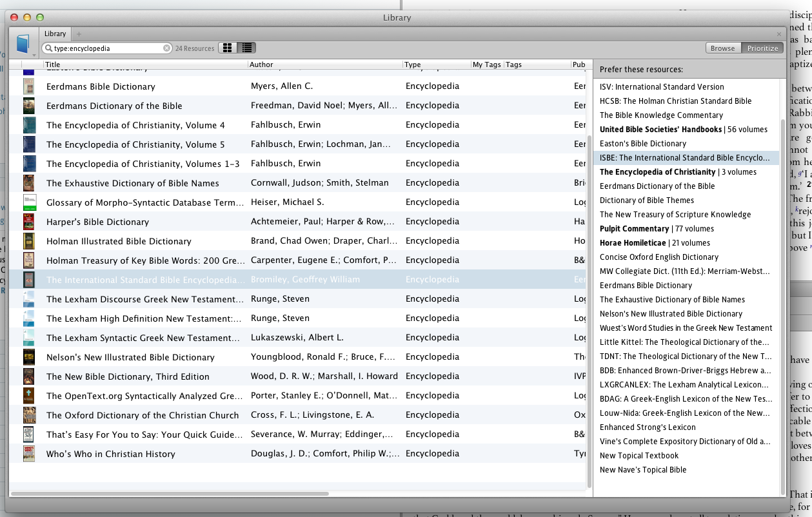The height and width of the screenshot is (517, 812).
Task: Click Nelson's New Illustrated Bible Dictionary cover
Action: tap(29, 357)
